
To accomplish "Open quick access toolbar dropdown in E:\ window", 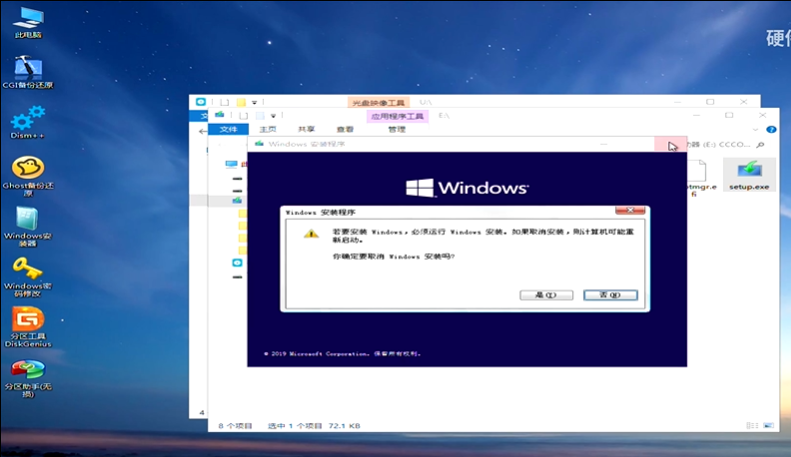I will pyautogui.click(x=273, y=116).
